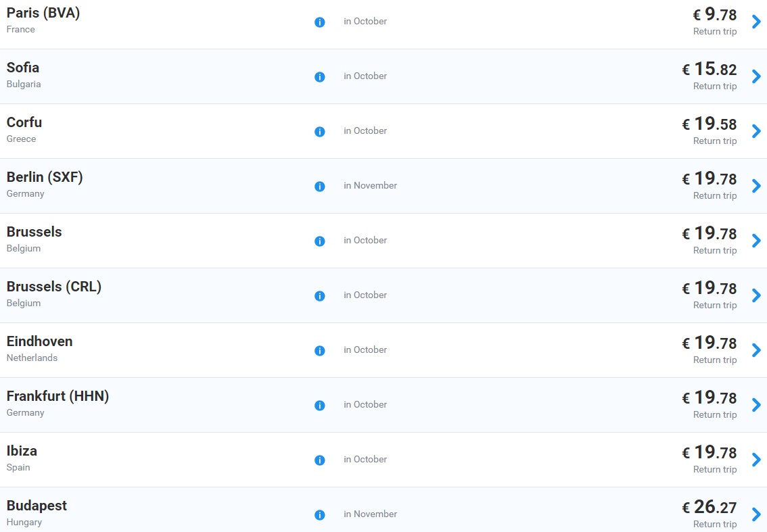Click the info icon for Paris (BVA)

pos(320,22)
